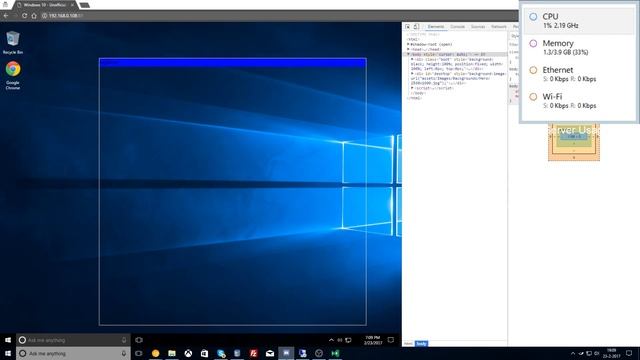Open the Mail app from the taskbar

(270, 353)
